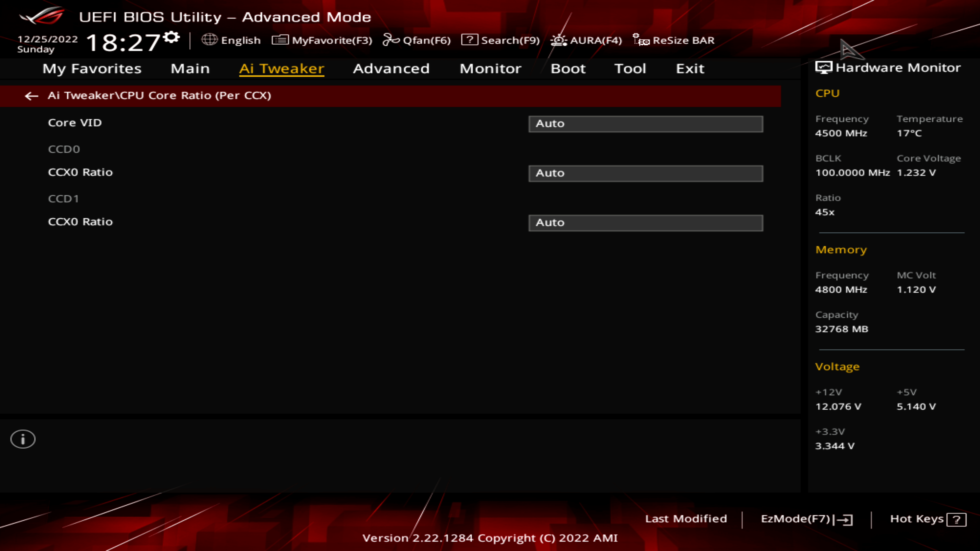
Task: Click CPU Frequency value 4500 MHz
Action: click(x=841, y=133)
